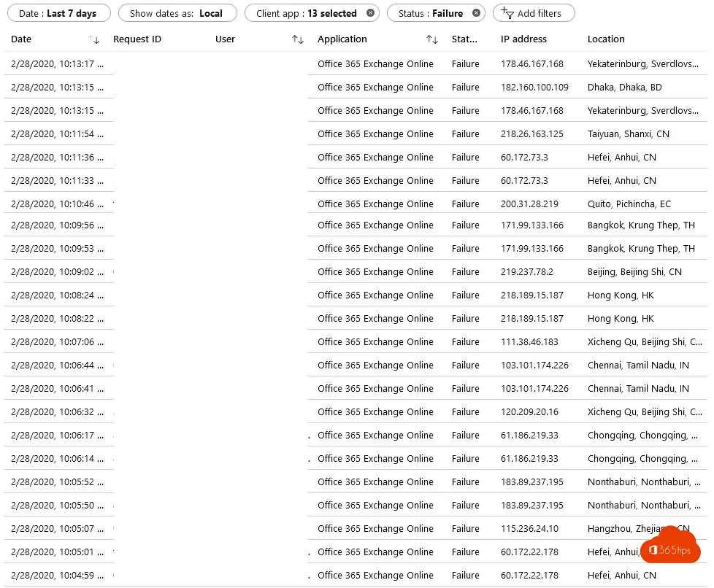Open the sign-in entry at 10:06:44
The image size is (714, 588).
58,365
